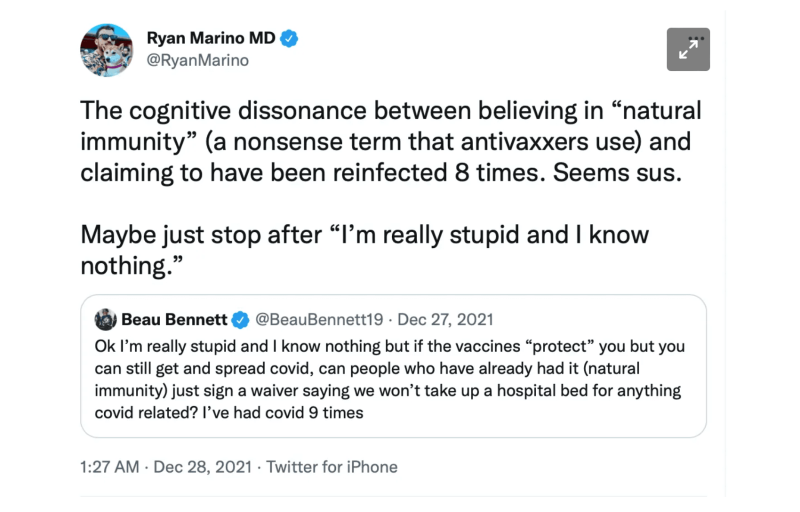Click the expand image icon
The height and width of the screenshot is (512, 800).
click(x=688, y=50)
